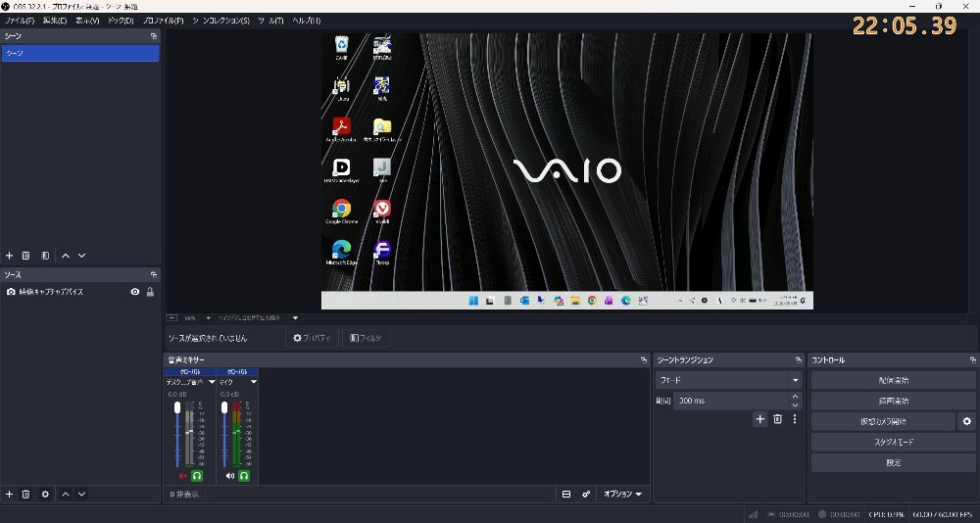Screen dimensions: 980x523
Task: Open scene filters icon in the Scenes panel
Action: pos(45,256)
